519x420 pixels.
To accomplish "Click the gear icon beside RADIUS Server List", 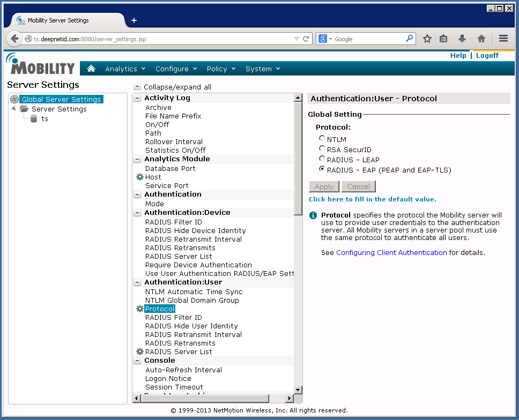I will (x=140, y=352).
